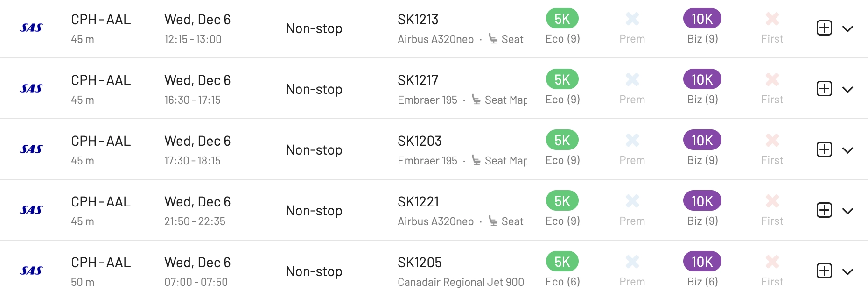Click SAS logo on the SK1213 row
The image size is (868, 299).
[x=31, y=28]
